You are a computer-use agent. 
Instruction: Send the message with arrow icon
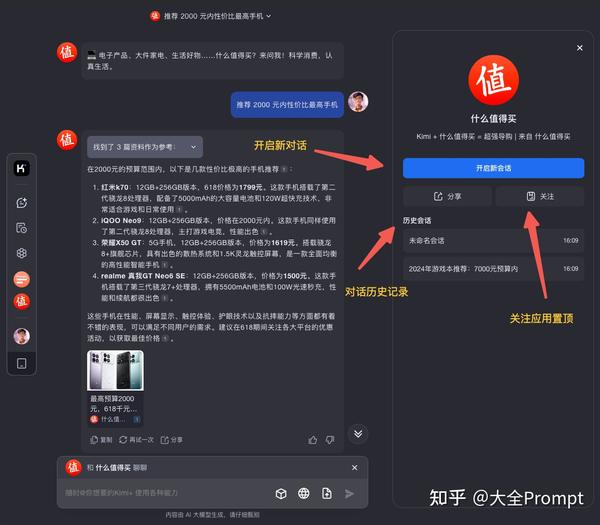349,494
